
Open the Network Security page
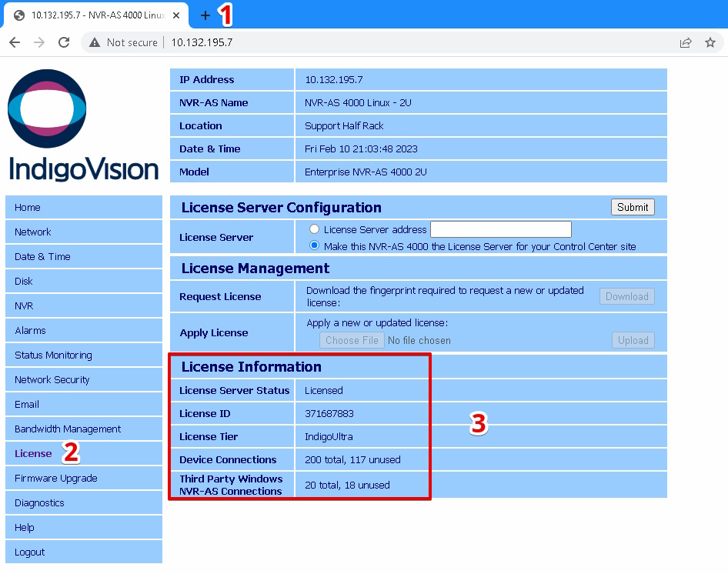pyautogui.click(x=52, y=379)
